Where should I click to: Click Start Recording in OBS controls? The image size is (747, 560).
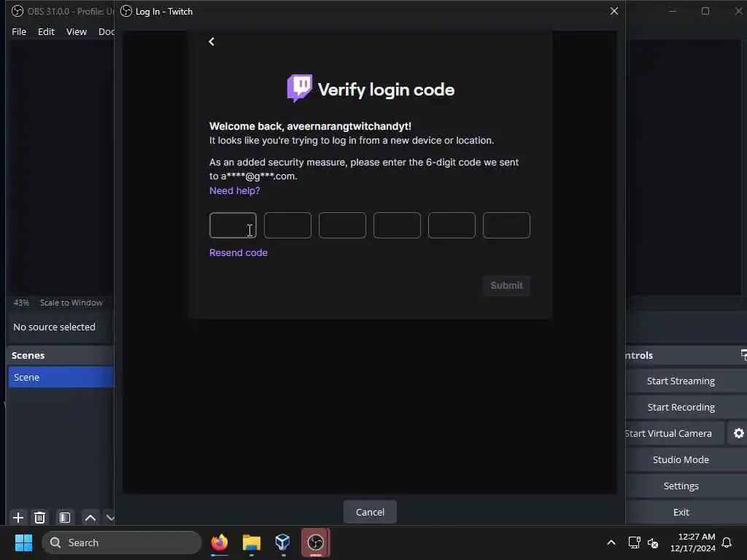click(681, 407)
